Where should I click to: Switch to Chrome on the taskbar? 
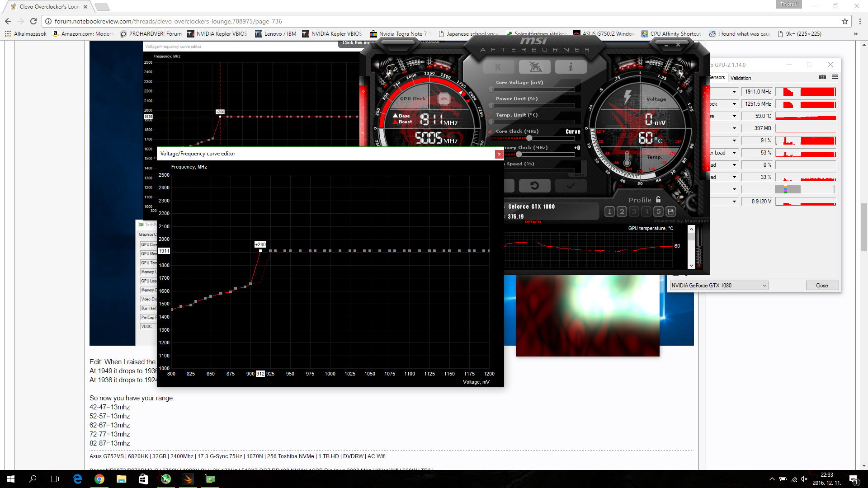click(x=99, y=479)
